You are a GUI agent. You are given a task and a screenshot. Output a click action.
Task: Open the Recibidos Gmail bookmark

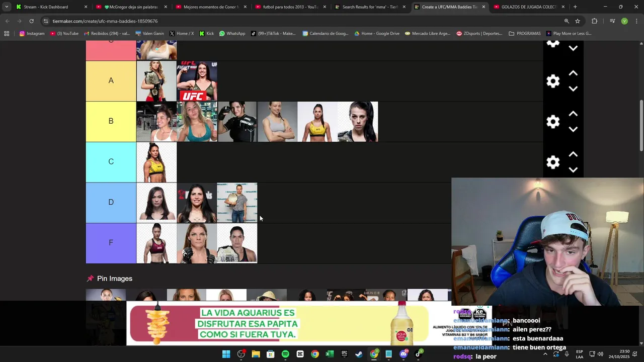pyautogui.click(x=107, y=34)
